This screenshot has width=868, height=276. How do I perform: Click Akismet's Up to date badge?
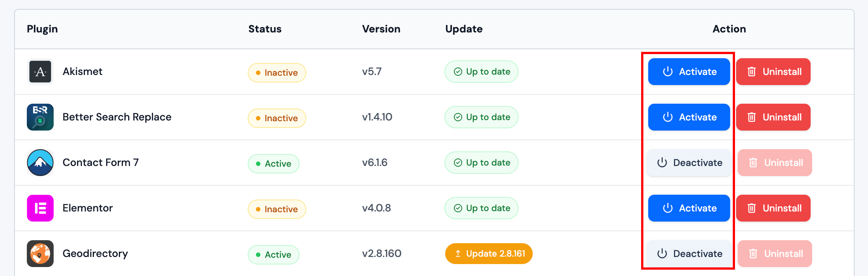[481, 72]
